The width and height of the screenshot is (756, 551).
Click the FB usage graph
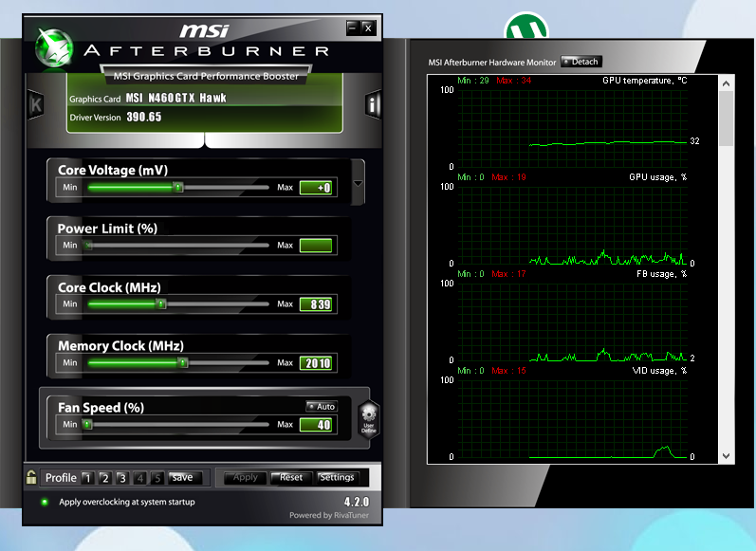click(572, 321)
